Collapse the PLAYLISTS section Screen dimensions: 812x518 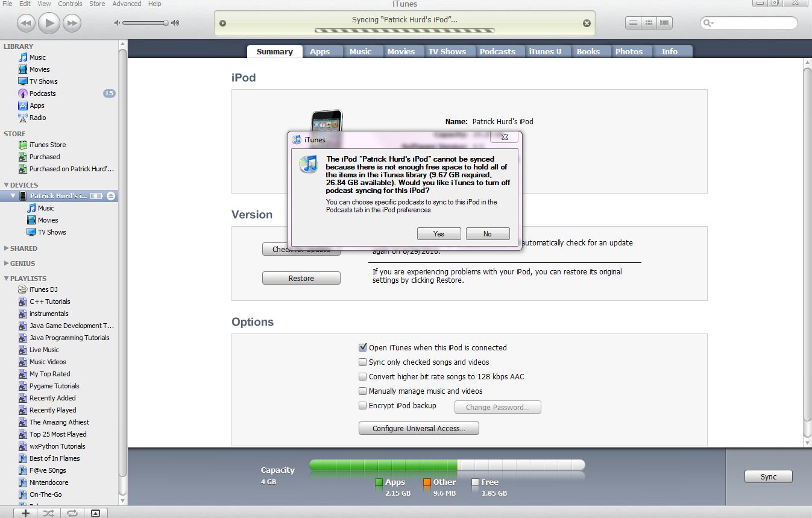click(x=6, y=279)
